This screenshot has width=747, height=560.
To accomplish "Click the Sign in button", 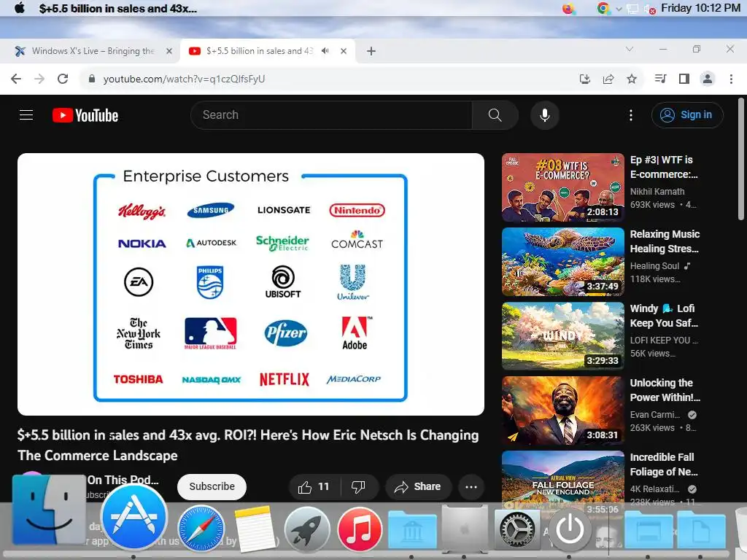I will point(687,114).
